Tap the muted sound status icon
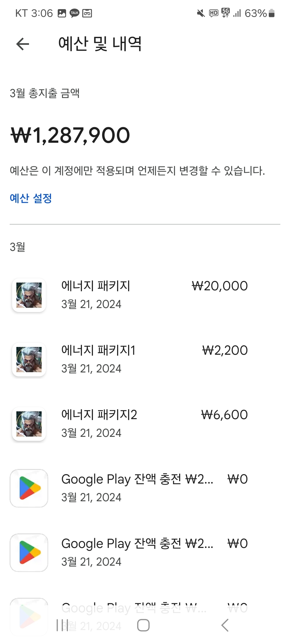This screenshot has height=644, width=290. [201, 13]
